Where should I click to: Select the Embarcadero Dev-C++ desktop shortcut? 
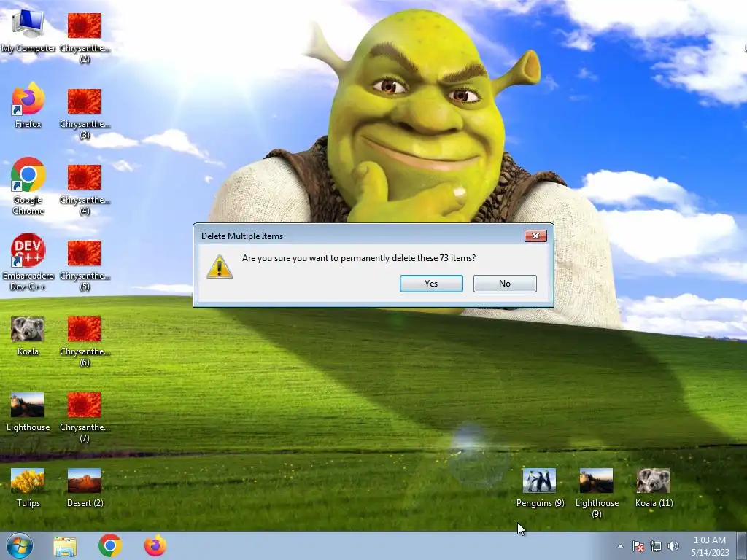pos(28,262)
